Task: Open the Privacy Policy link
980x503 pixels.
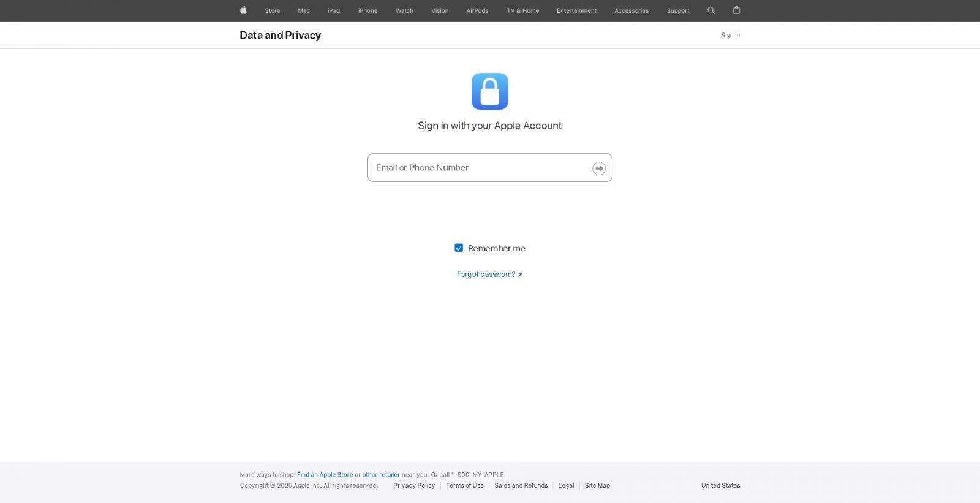Action: [x=414, y=485]
